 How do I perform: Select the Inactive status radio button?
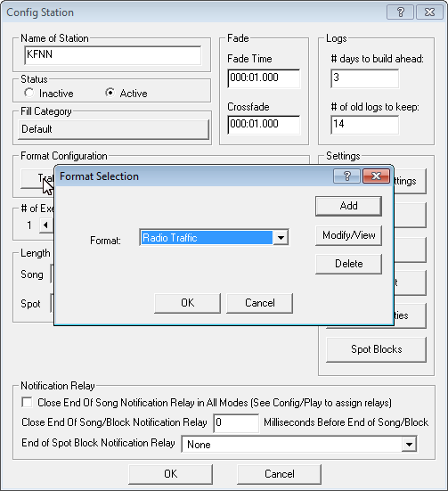coord(29,93)
